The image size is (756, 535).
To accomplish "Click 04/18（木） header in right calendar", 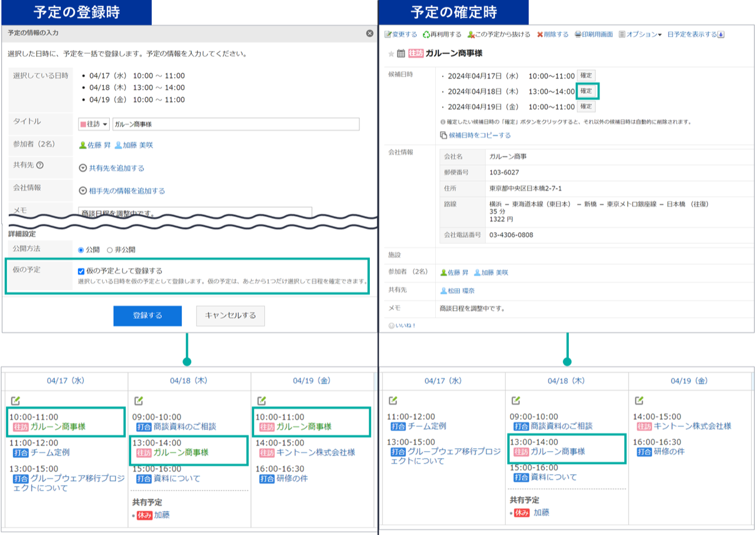I will point(566,381).
